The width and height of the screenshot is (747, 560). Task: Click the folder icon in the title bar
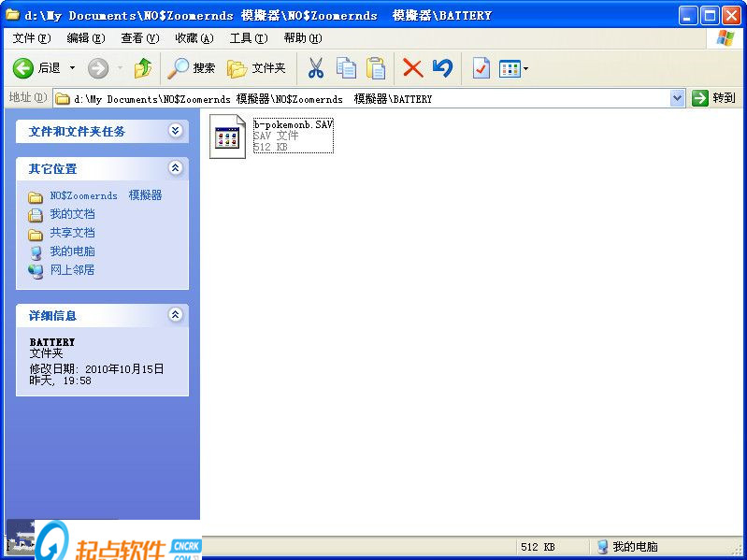pyautogui.click(x=12, y=15)
